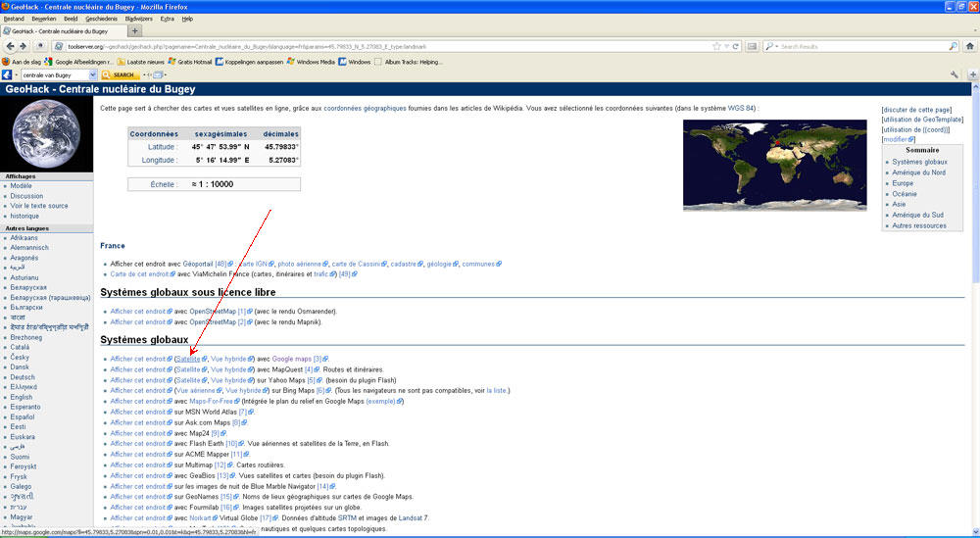980x538 pixels.
Task: Open the Geschiedenis menu
Action: 101,19
